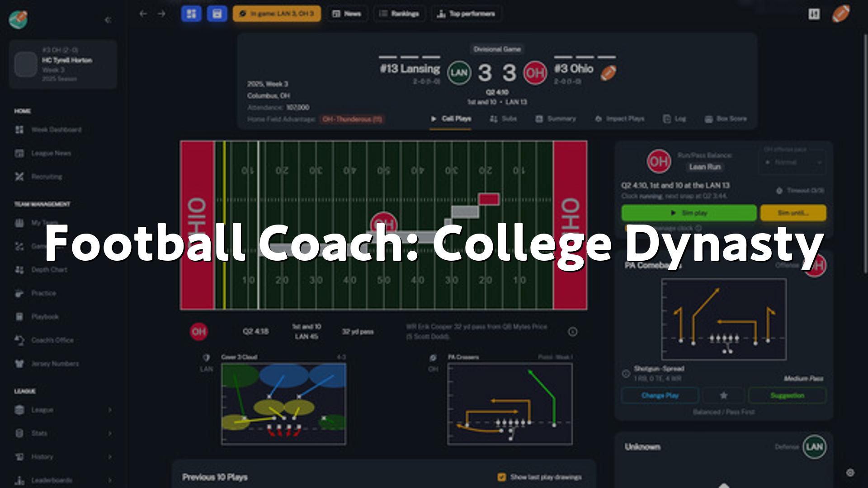Click the Change Play button
The width and height of the screenshot is (868, 488).
[x=660, y=395]
